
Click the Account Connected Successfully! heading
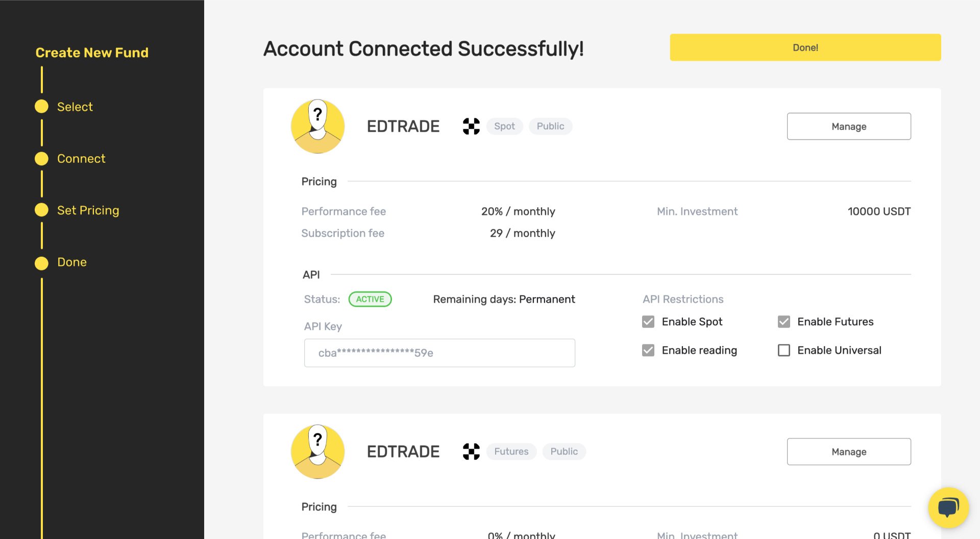pos(423,49)
